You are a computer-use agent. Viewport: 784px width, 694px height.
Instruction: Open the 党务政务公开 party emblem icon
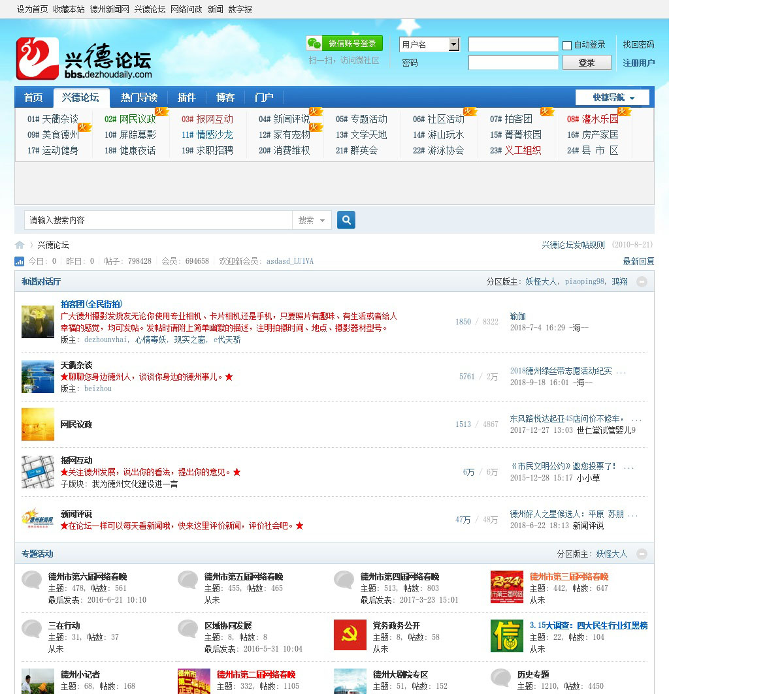(350, 636)
